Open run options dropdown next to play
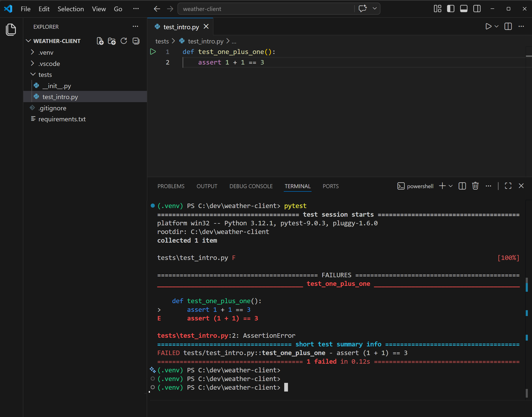The height and width of the screenshot is (417, 532). coord(497,26)
